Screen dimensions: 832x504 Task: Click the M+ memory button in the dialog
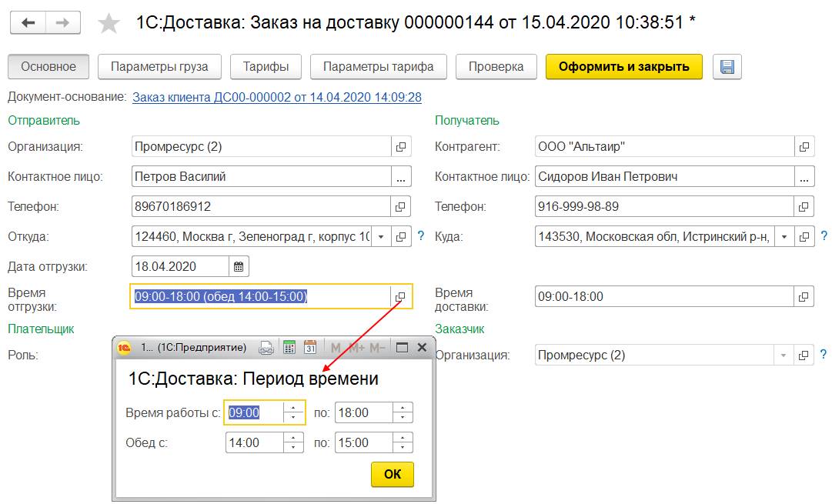tap(356, 348)
